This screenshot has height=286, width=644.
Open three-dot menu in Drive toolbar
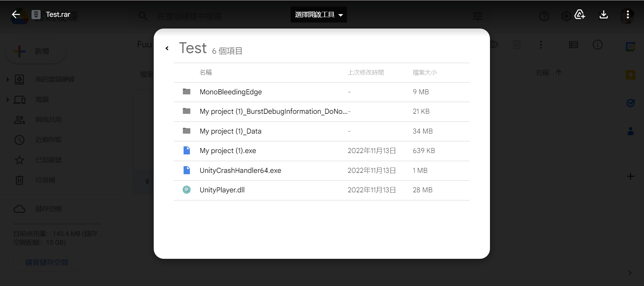tap(541, 45)
